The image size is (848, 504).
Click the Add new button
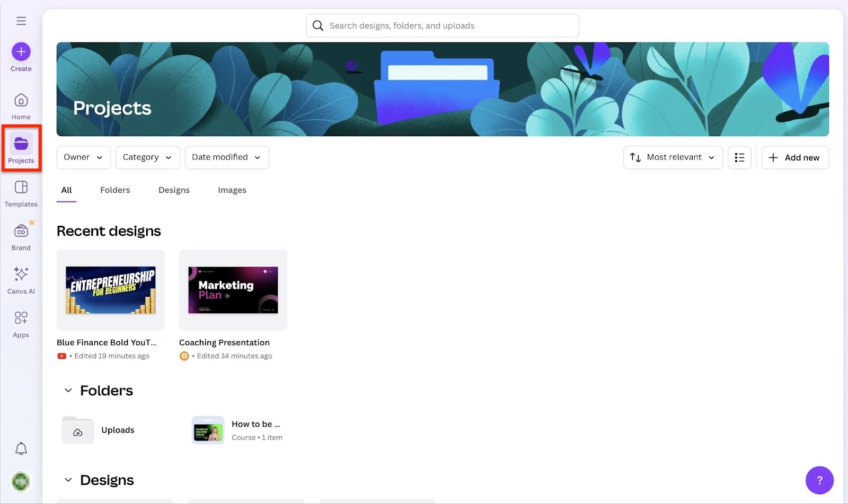point(795,157)
